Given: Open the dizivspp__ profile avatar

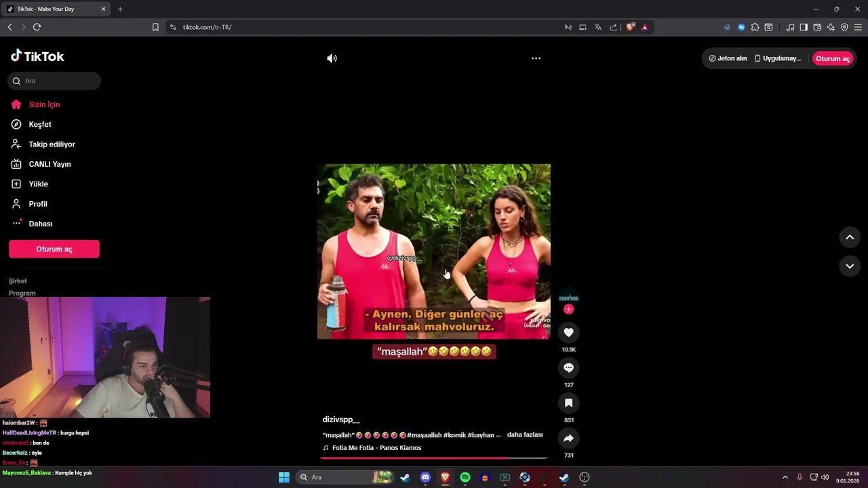Looking at the screenshot, I should [568, 297].
